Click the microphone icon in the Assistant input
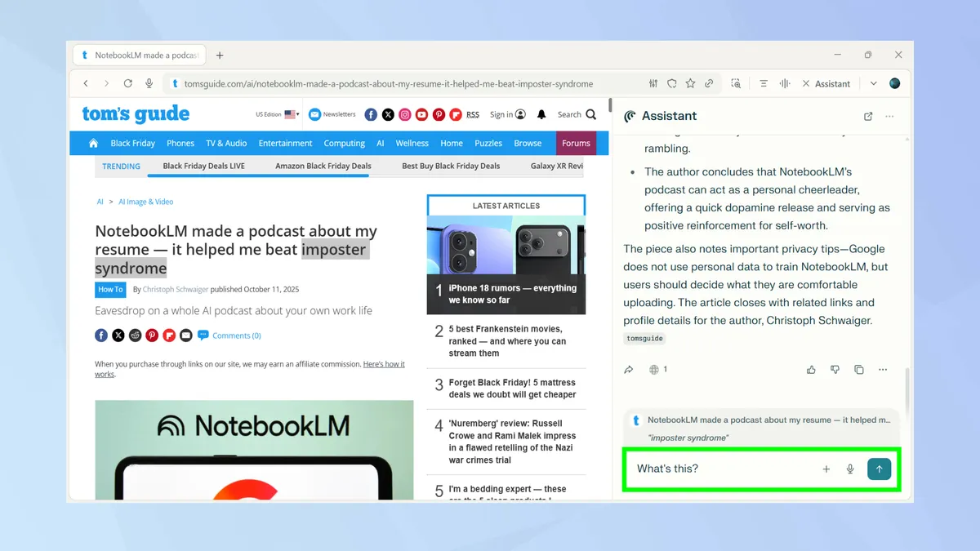The width and height of the screenshot is (980, 551). tap(850, 469)
